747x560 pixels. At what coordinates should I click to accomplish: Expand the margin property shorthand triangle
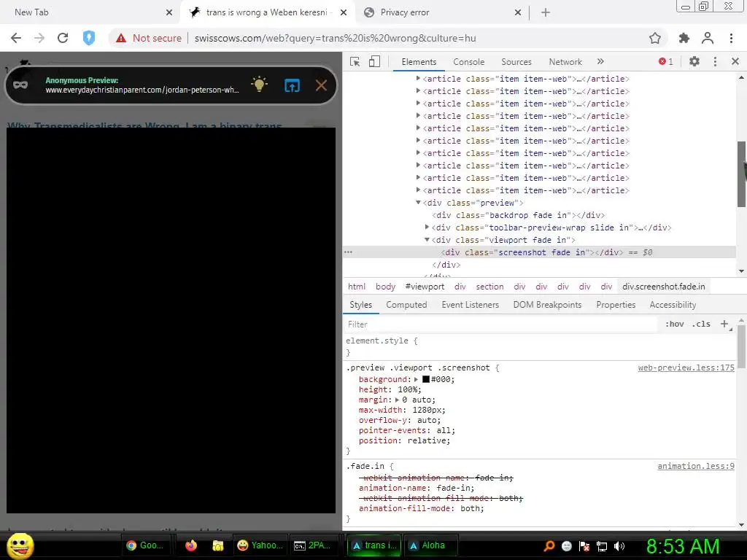tap(397, 400)
